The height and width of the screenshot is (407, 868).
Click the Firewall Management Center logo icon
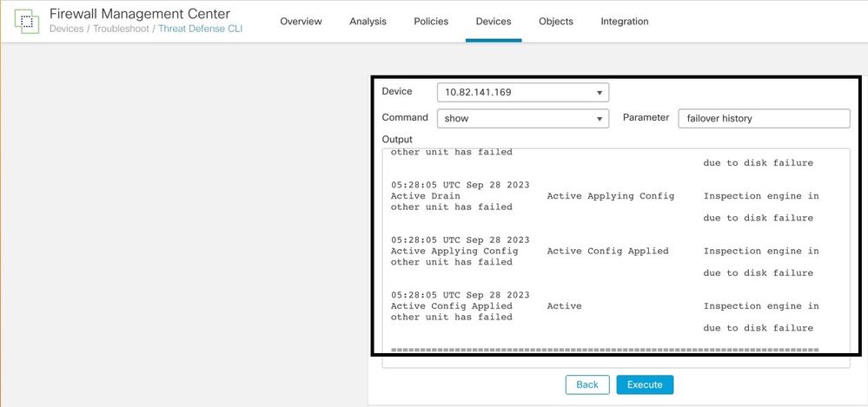[27, 22]
